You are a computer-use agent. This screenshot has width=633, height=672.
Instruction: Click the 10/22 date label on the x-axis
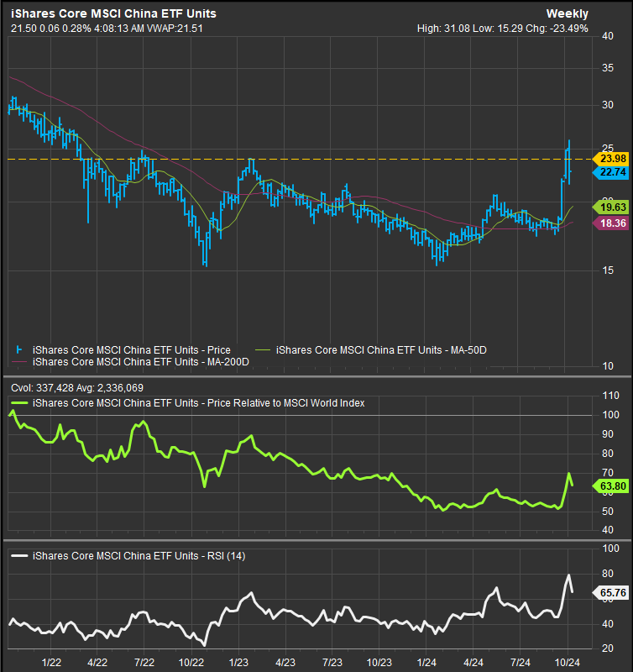191,662
